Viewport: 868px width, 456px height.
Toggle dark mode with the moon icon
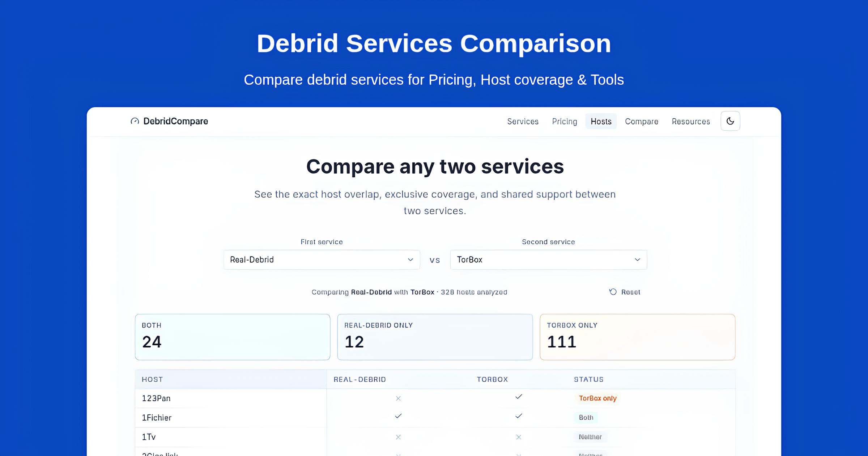tap(730, 121)
